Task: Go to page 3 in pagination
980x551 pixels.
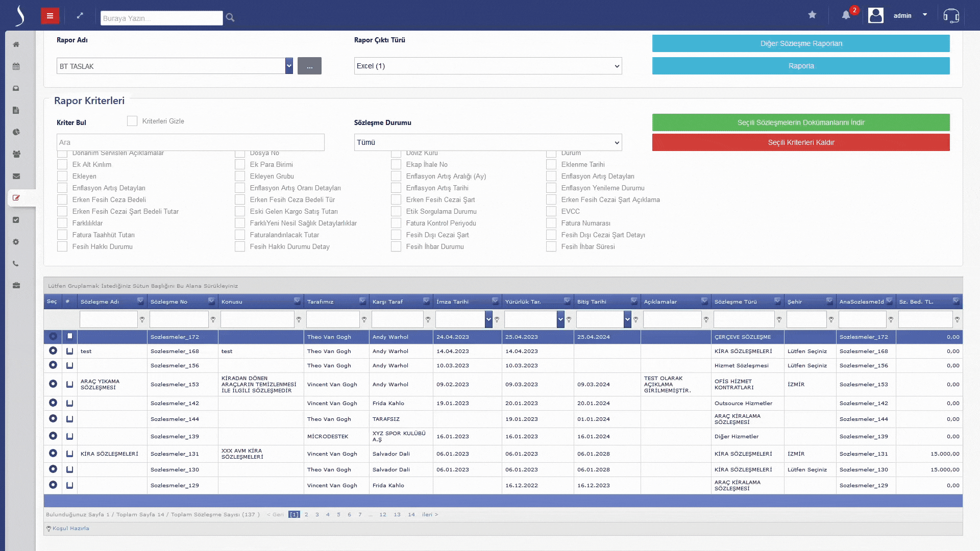Action: point(317,515)
